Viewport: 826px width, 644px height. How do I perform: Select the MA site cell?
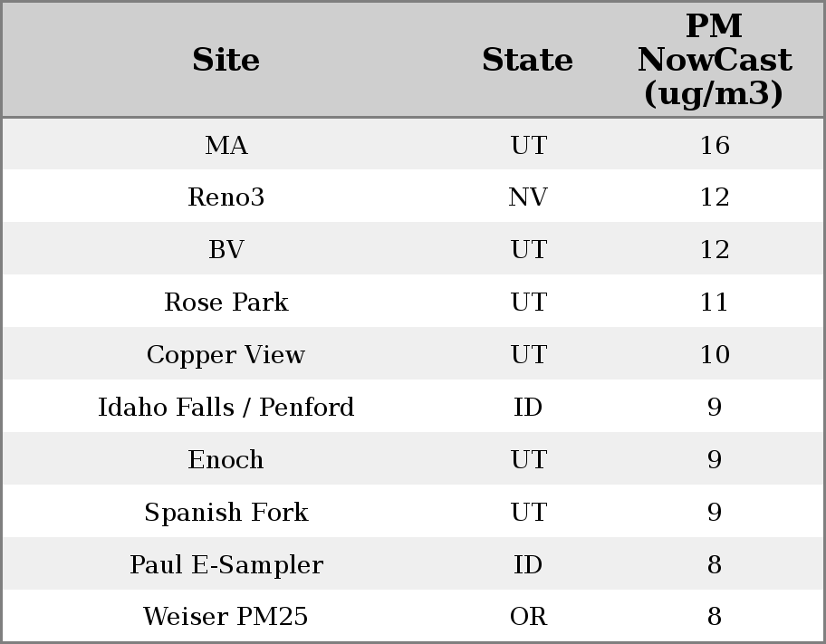click(x=226, y=145)
